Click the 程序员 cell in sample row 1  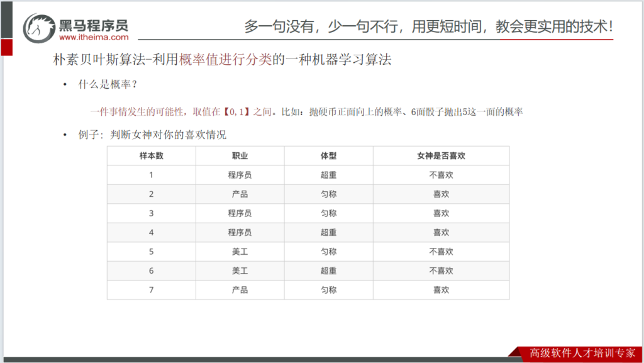point(240,175)
